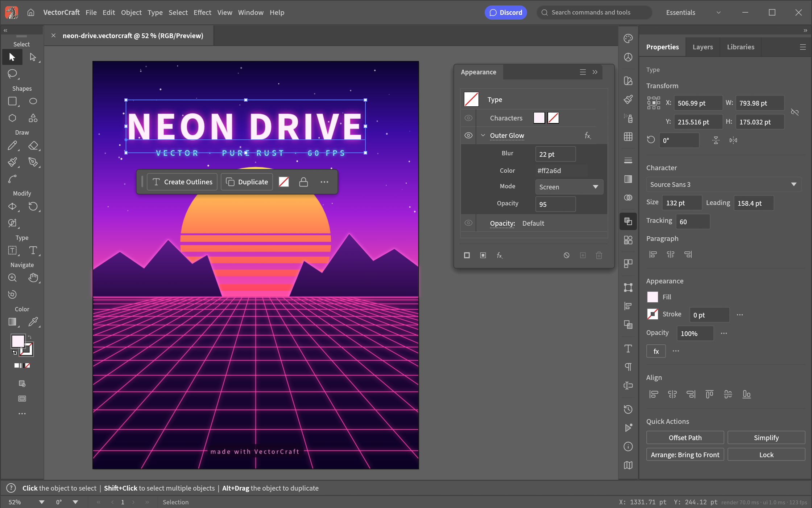
Task: Toggle visibility of Opacity Default row
Action: click(x=468, y=223)
